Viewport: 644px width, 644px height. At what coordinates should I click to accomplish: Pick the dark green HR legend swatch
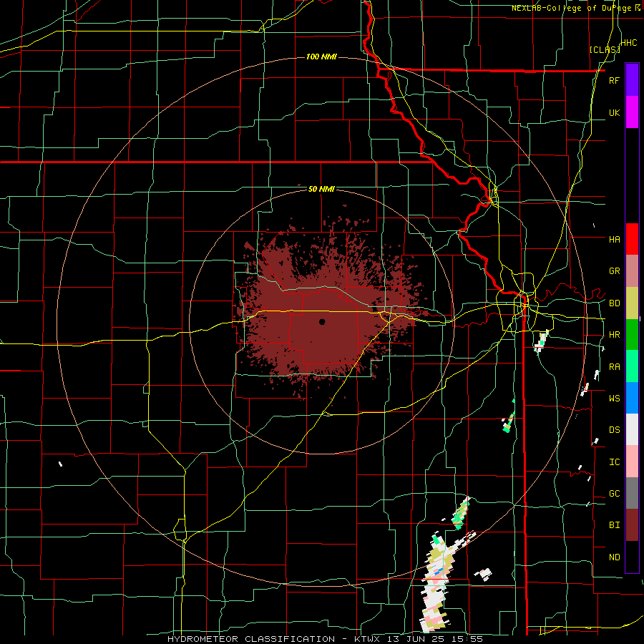click(632, 334)
